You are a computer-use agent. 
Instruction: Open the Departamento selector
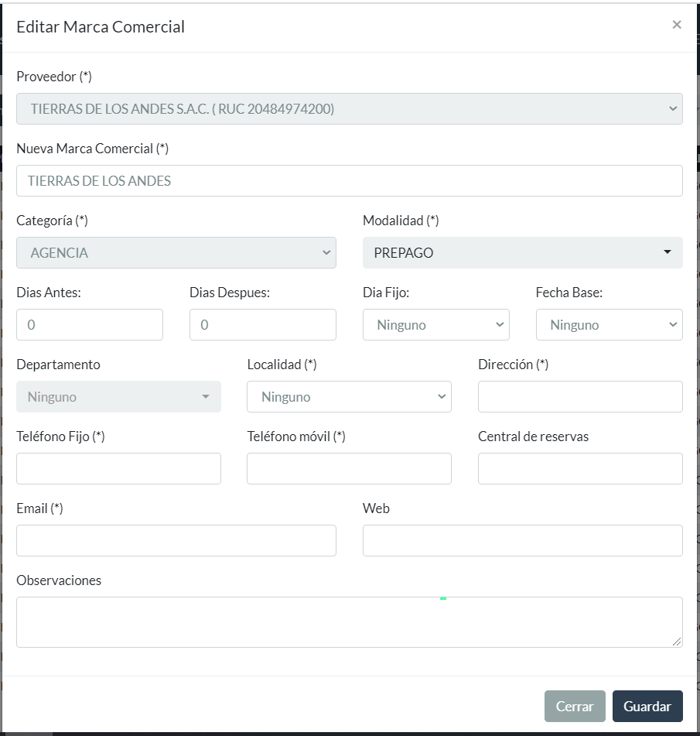tap(118, 397)
